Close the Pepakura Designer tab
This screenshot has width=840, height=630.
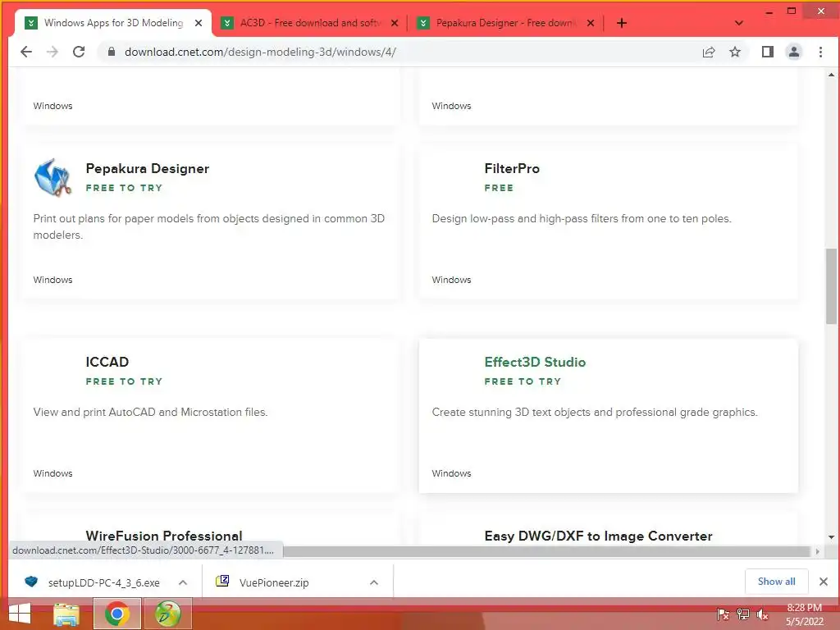[591, 23]
